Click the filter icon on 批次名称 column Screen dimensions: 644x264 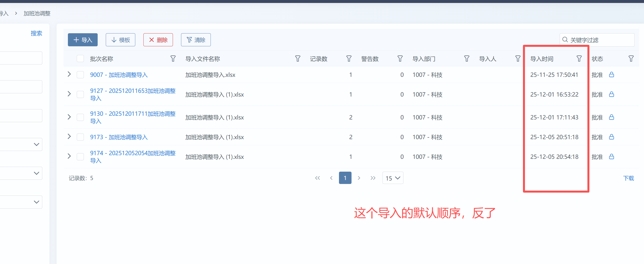tap(173, 59)
